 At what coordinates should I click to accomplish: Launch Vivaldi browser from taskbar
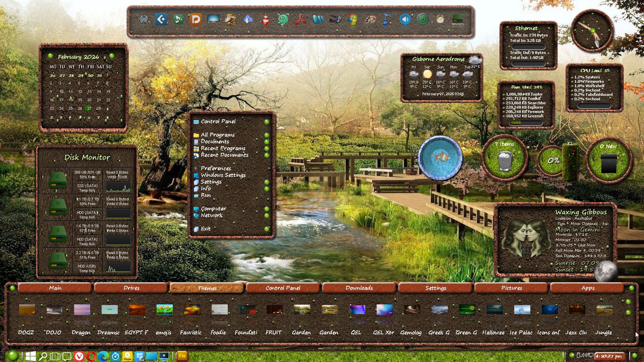79,356
